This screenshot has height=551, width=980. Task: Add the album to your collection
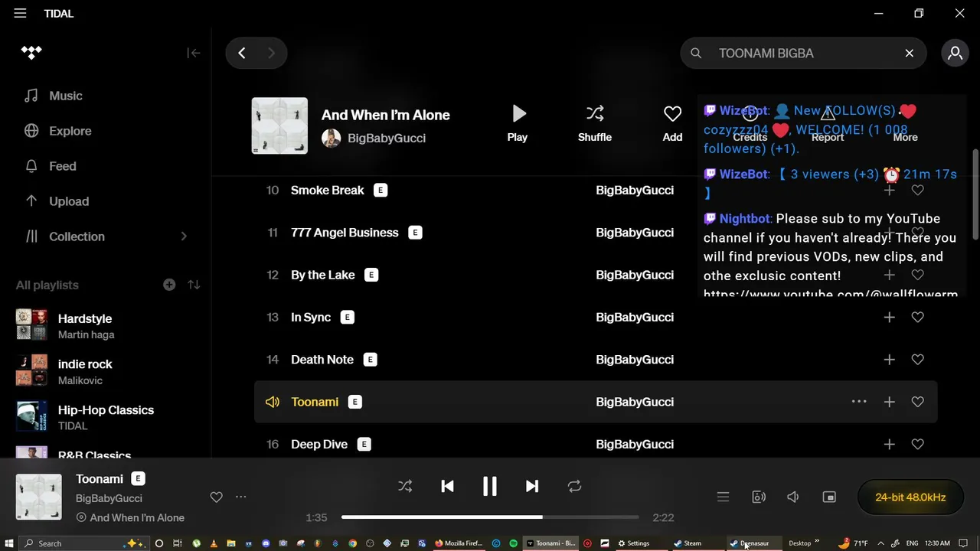pyautogui.click(x=672, y=124)
